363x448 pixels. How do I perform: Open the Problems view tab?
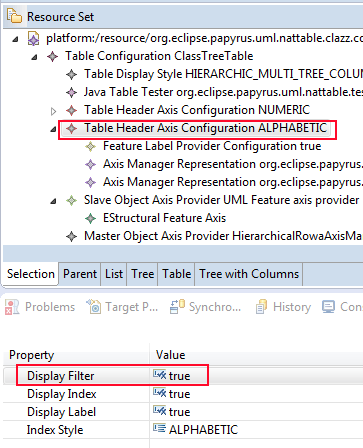tap(40, 307)
